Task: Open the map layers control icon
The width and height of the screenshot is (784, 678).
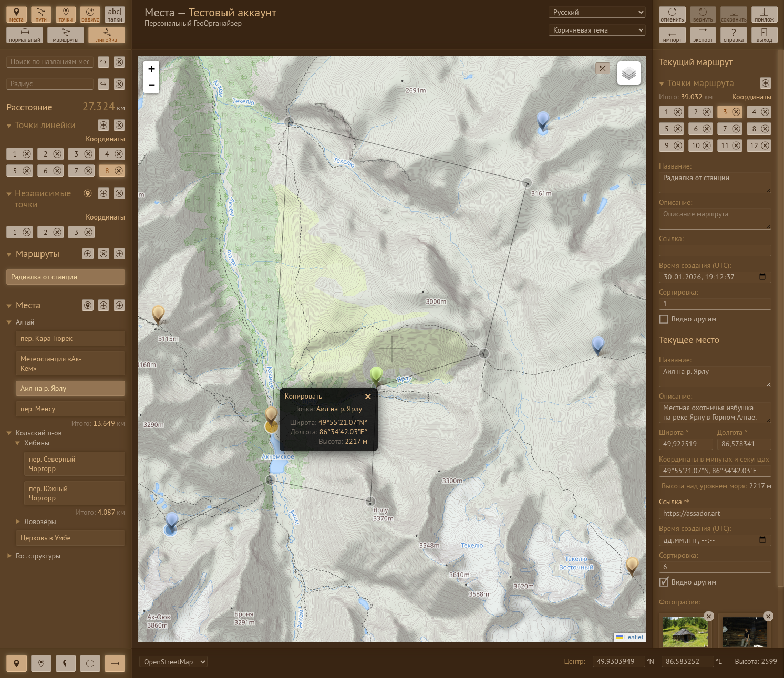Action: 629,73
